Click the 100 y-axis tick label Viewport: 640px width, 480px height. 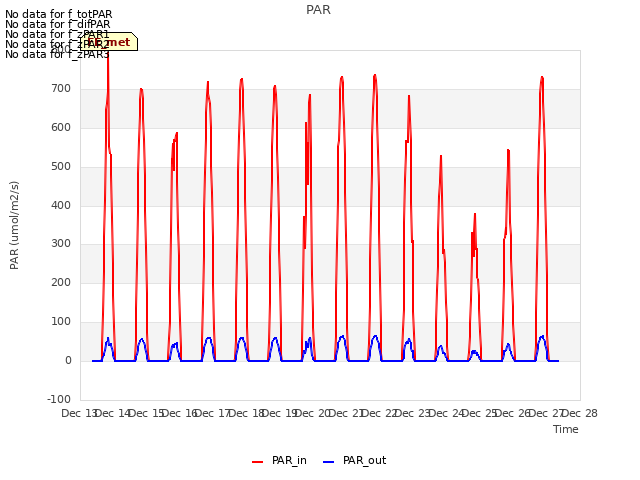click(x=61, y=322)
